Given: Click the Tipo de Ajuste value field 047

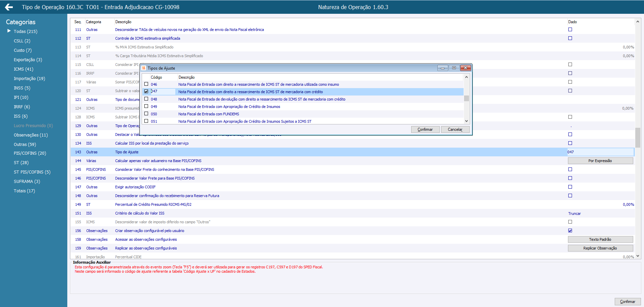Looking at the screenshot, I should [600, 152].
